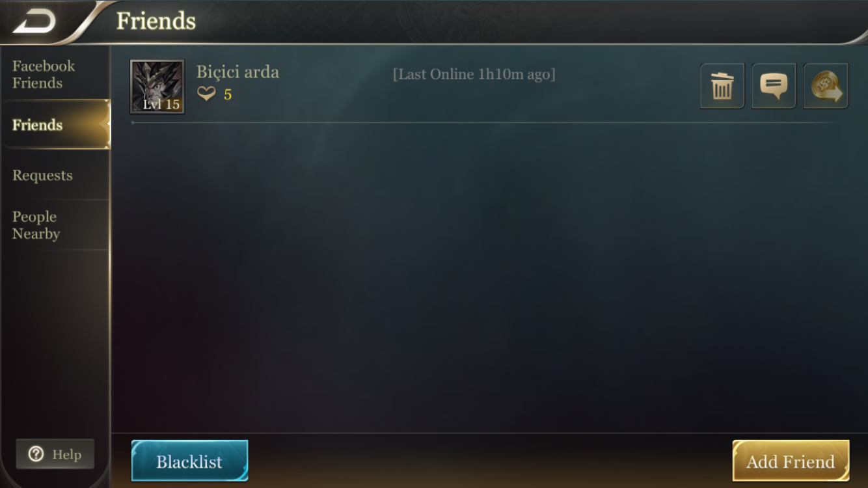Go back using the top-left arrow
This screenshot has height=488, width=868.
point(34,21)
